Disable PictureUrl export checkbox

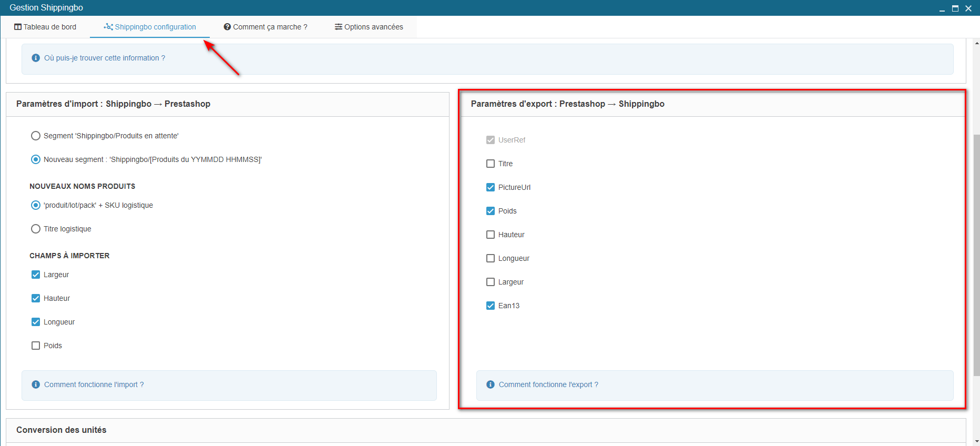491,187
